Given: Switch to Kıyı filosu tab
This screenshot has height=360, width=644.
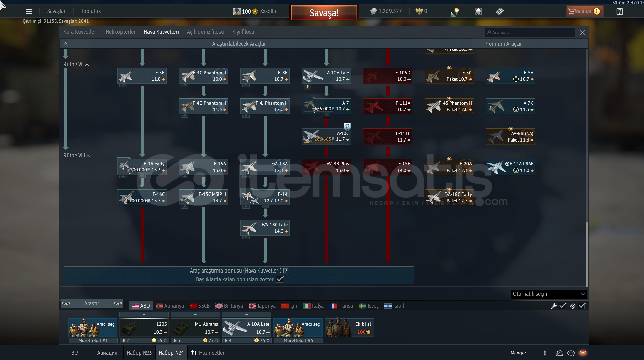Looking at the screenshot, I should point(243,32).
